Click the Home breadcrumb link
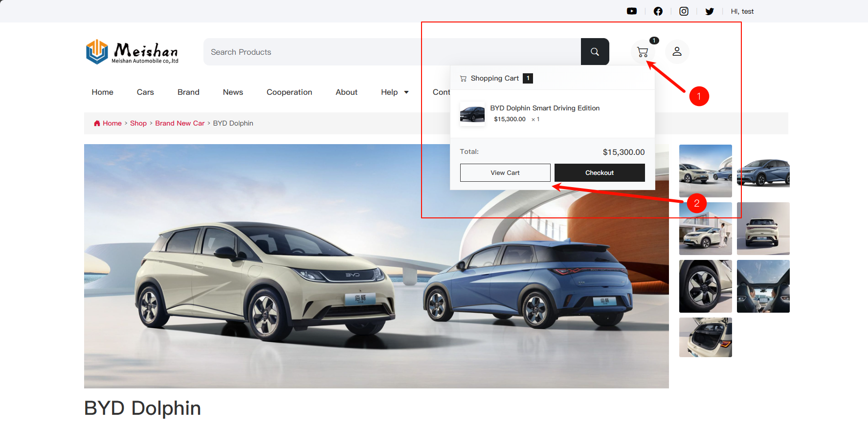The image size is (868, 427). click(x=112, y=123)
